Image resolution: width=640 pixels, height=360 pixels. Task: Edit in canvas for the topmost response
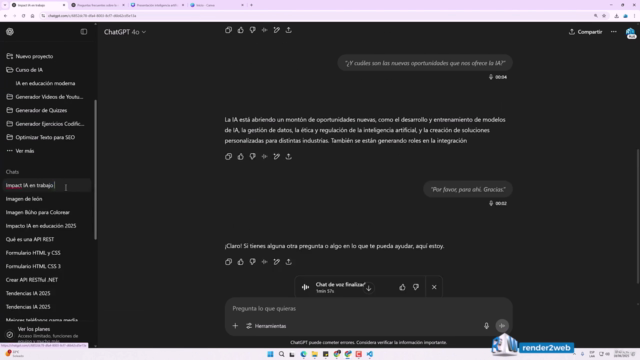pos(277,30)
